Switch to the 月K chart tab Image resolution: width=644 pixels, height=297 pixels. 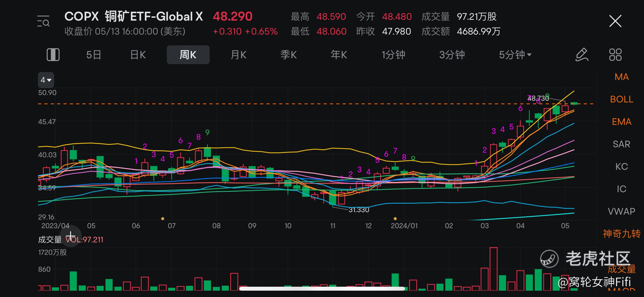pyautogui.click(x=238, y=55)
